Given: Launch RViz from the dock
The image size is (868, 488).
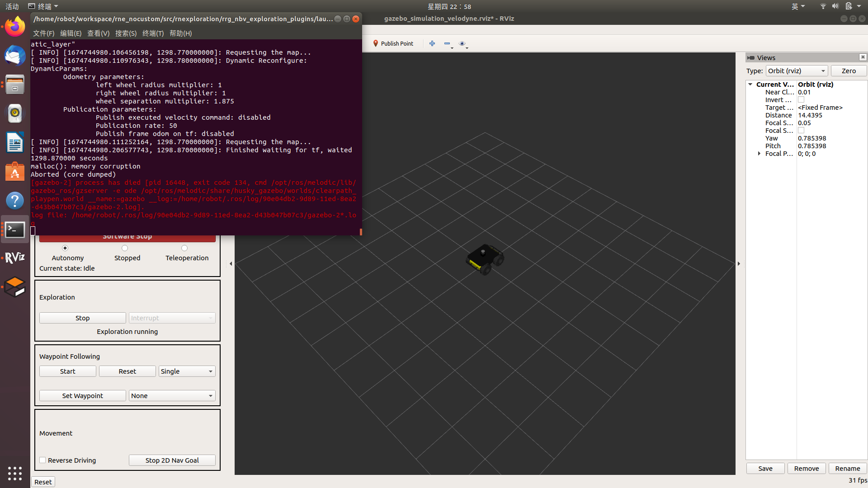Looking at the screenshot, I should tap(15, 258).
